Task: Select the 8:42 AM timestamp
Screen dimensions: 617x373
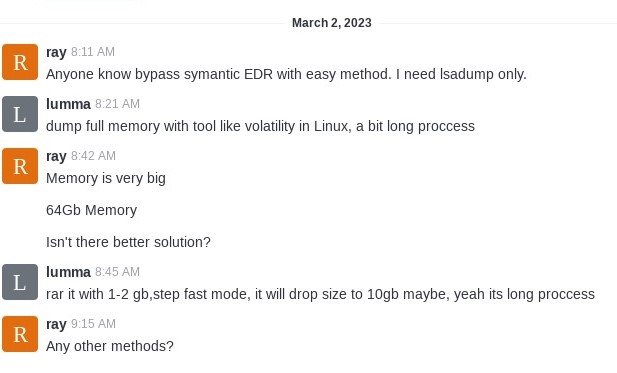Action: (x=93, y=156)
